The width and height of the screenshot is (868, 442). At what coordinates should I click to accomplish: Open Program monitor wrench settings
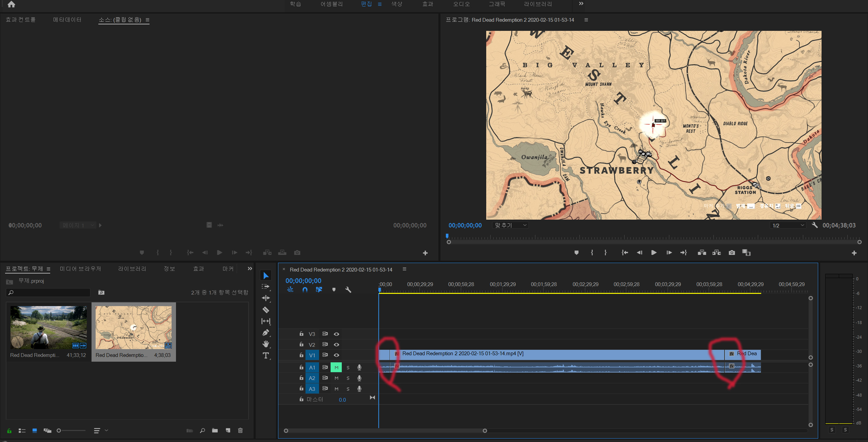[815, 225]
